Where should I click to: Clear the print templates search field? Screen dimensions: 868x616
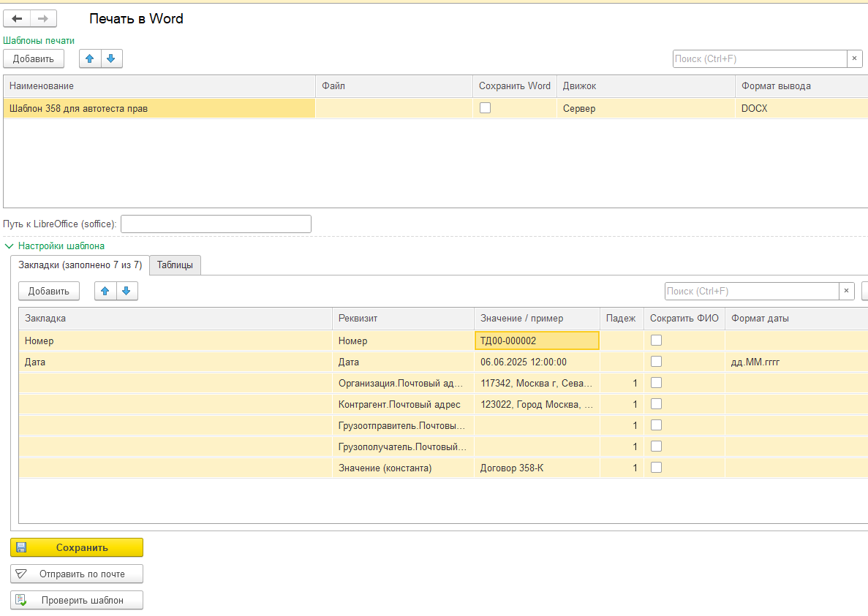pos(854,58)
